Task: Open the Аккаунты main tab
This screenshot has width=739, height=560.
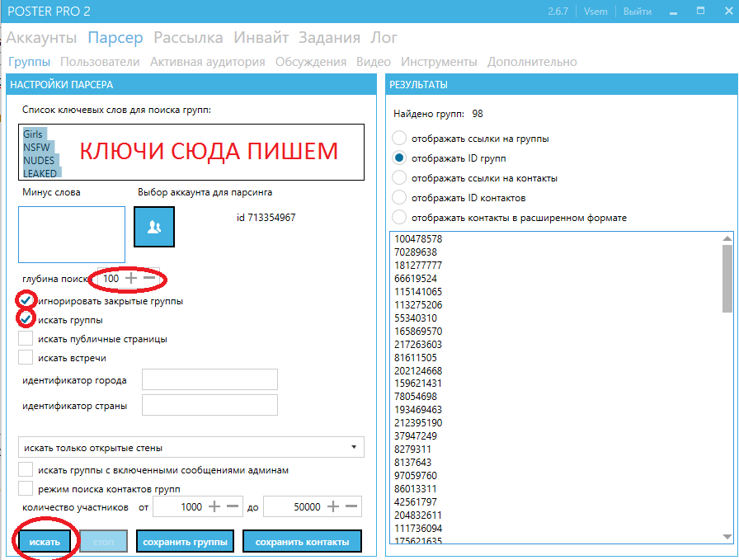Action: click(41, 37)
